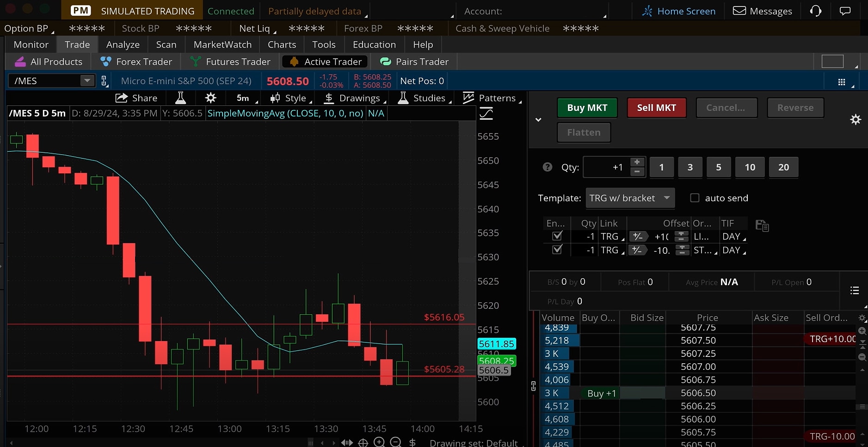Open chart settings via the gear icon

[x=210, y=98]
